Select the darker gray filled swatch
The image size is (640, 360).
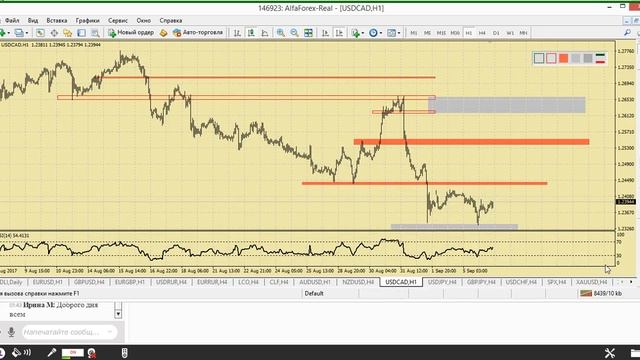(588, 58)
